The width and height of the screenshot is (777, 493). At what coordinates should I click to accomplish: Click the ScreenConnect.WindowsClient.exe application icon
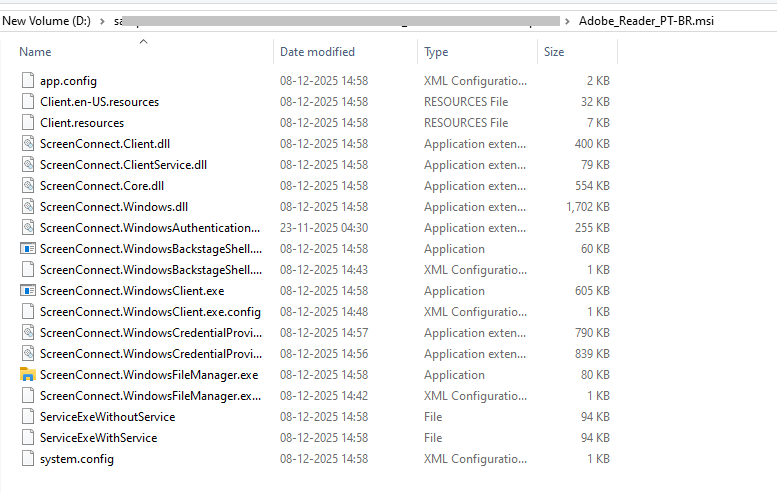click(x=28, y=290)
